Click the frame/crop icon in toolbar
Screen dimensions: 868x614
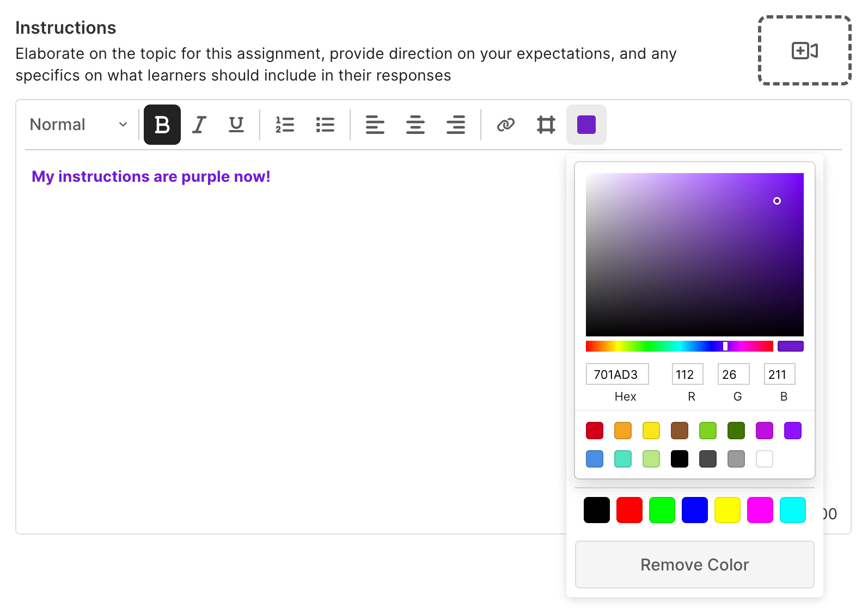coord(546,125)
